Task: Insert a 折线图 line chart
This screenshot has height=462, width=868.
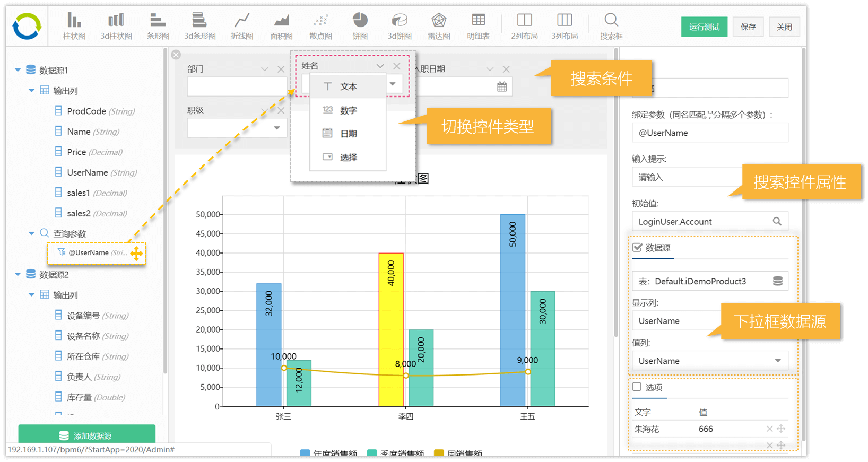Action: pos(242,26)
